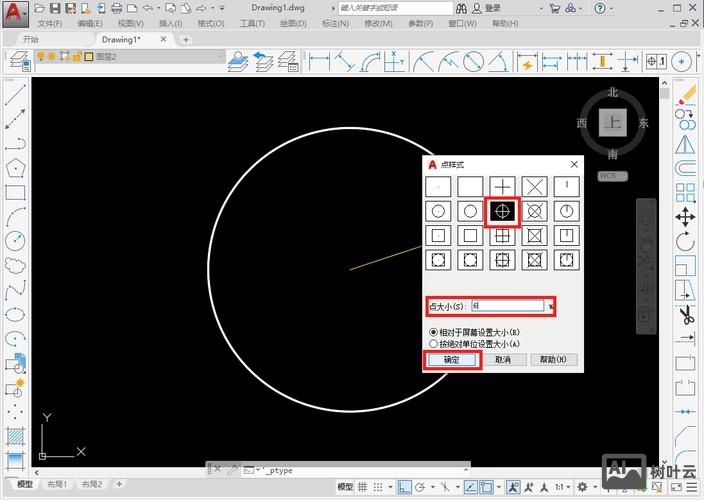This screenshot has width=704, height=500.
Task: Open the 绘图(D) menu
Action: (293, 23)
